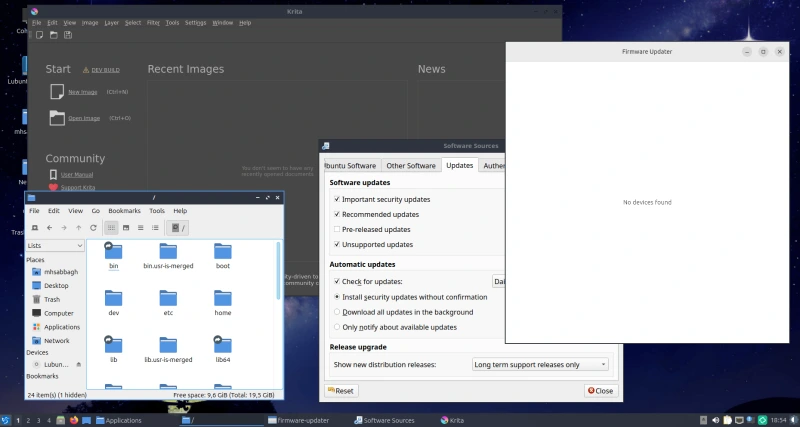The image size is (800, 427).
Task: Eject the Lubuntu device in the sidebar
Action: pyautogui.click(x=79, y=365)
